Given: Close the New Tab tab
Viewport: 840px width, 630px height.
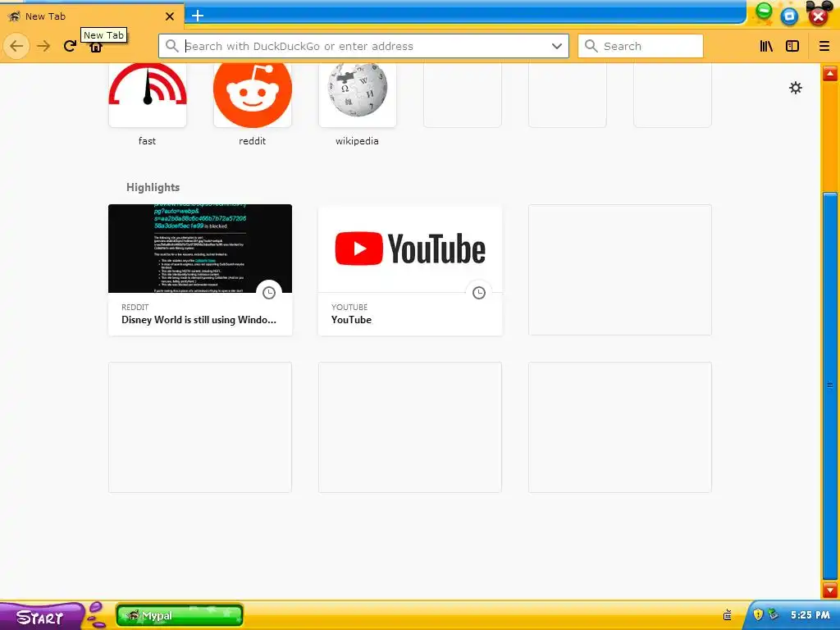Looking at the screenshot, I should point(170,16).
